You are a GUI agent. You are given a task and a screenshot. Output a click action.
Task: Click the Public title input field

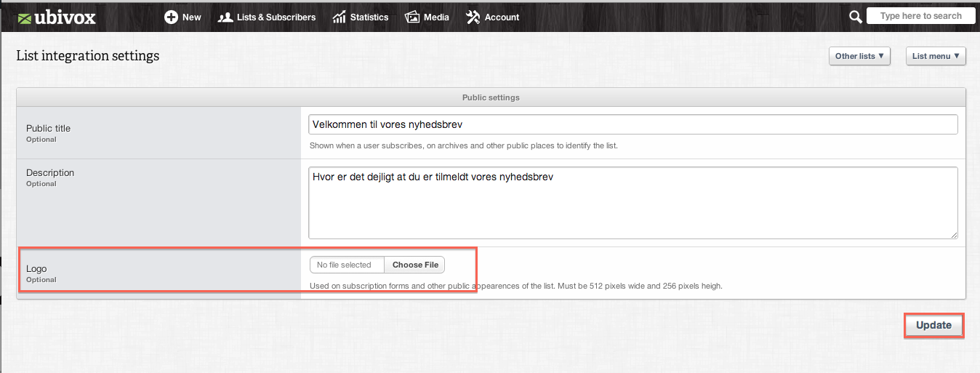tap(633, 124)
